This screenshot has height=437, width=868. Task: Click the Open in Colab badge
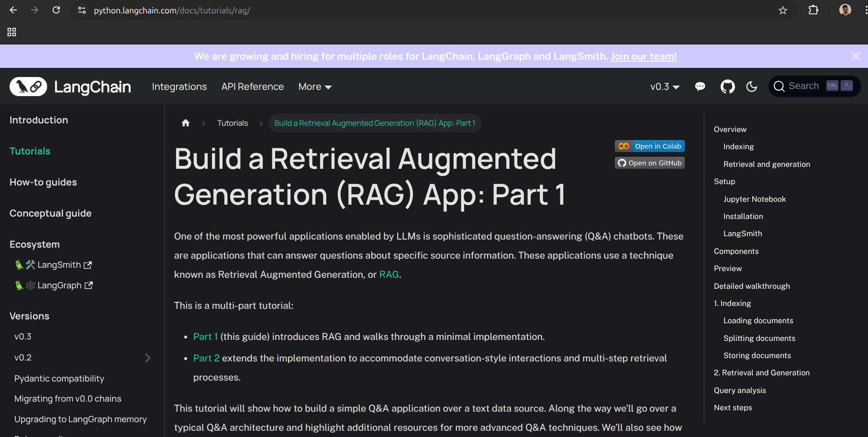point(650,146)
